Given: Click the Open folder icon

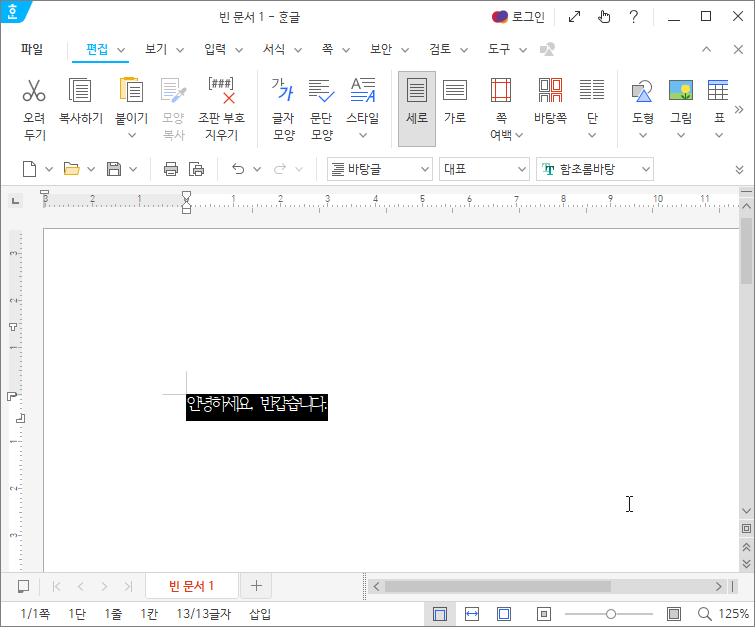Looking at the screenshot, I should point(72,169).
